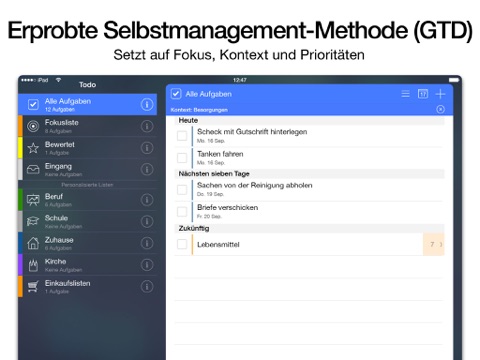Click the Wi-Fi status icon
The width and height of the screenshot is (480, 360).
58,80
